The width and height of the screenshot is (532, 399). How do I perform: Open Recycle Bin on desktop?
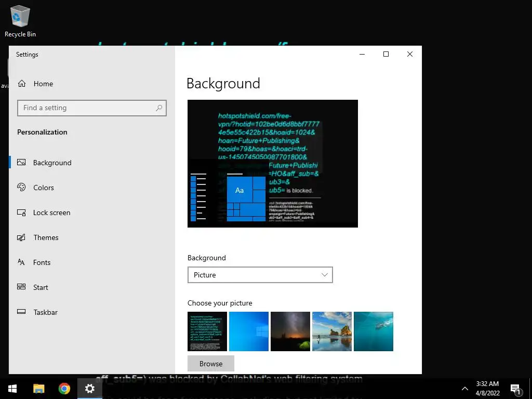pos(20,21)
